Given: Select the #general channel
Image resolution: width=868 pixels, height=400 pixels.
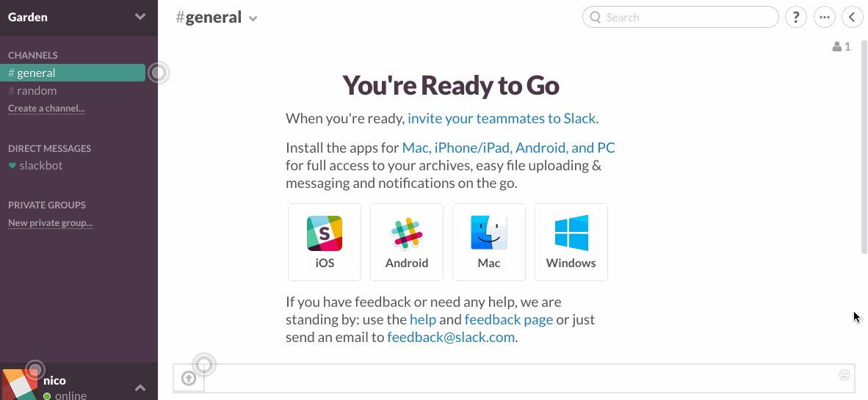Looking at the screenshot, I should click(x=73, y=73).
